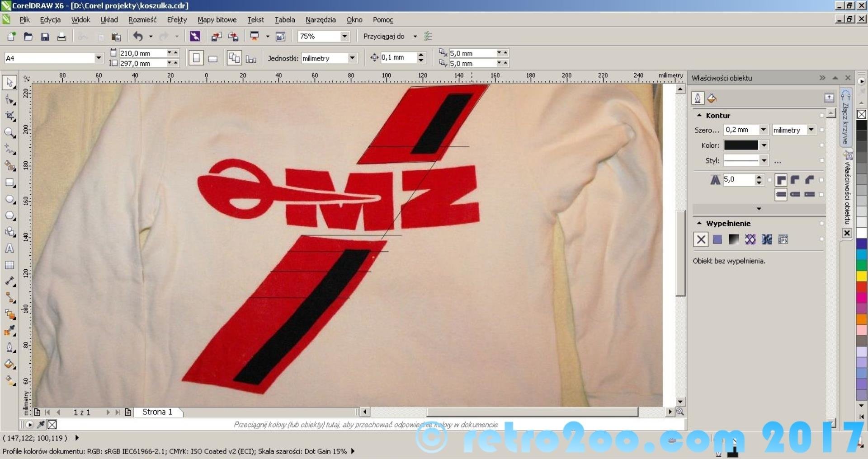Choose the Table tool
The height and width of the screenshot is (459, 868).
click(9, 265)
